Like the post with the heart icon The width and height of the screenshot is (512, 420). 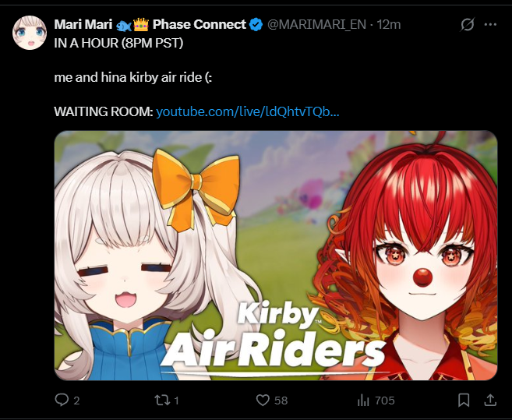(263, 400)
